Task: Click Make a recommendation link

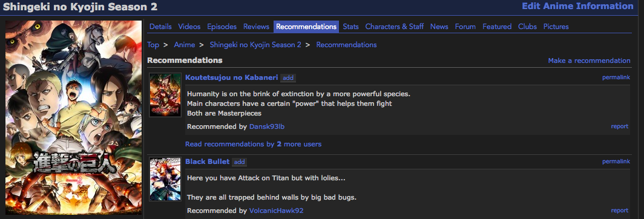Action: click(589, 61)
